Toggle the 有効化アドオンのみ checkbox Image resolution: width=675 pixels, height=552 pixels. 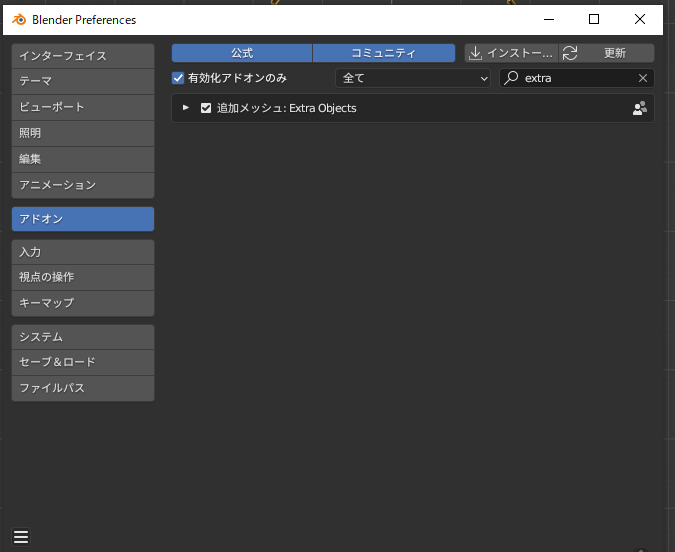[x=178, y=78]
